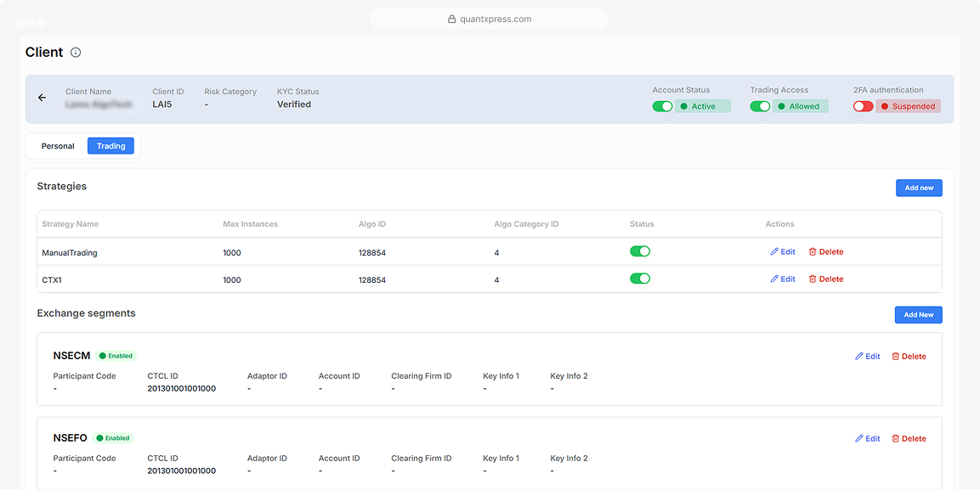This screenshot has height=490, width=980.
Task: Switch to the Personal tab
Action: 58,146
